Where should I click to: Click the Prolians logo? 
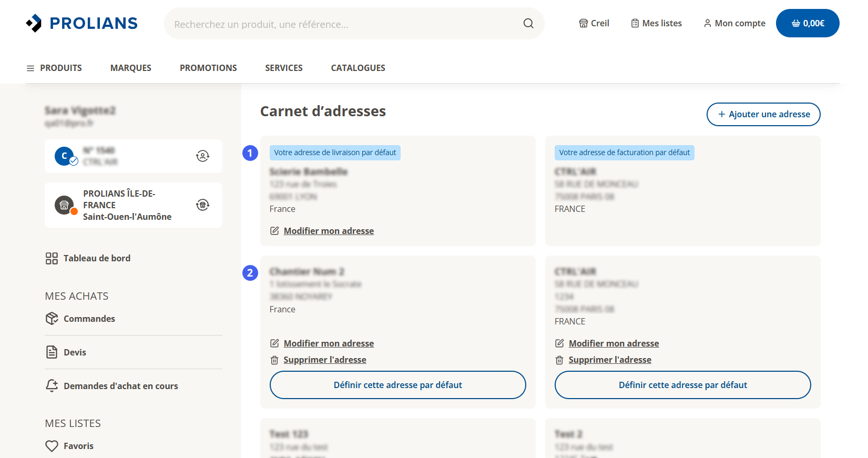click(x=81, y=23)
